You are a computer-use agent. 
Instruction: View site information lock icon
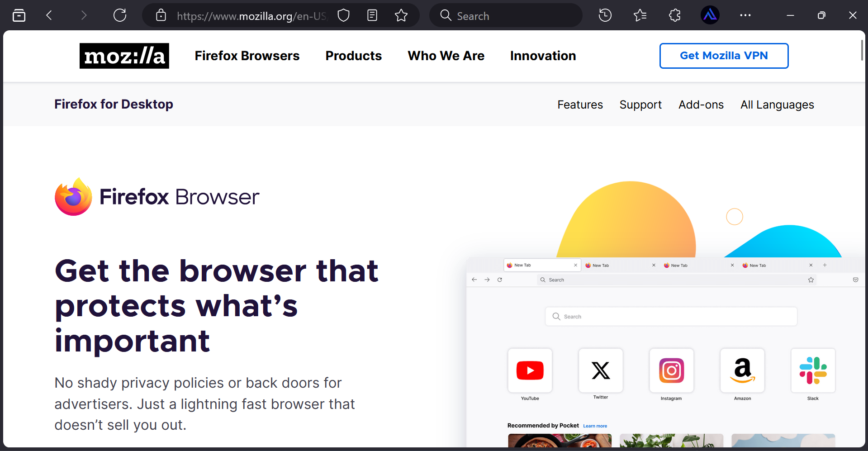coord(161,16)
